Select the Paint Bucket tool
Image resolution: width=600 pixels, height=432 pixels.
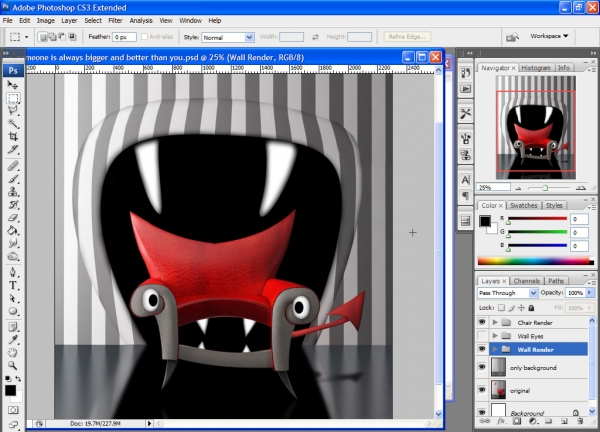(13, 230)
